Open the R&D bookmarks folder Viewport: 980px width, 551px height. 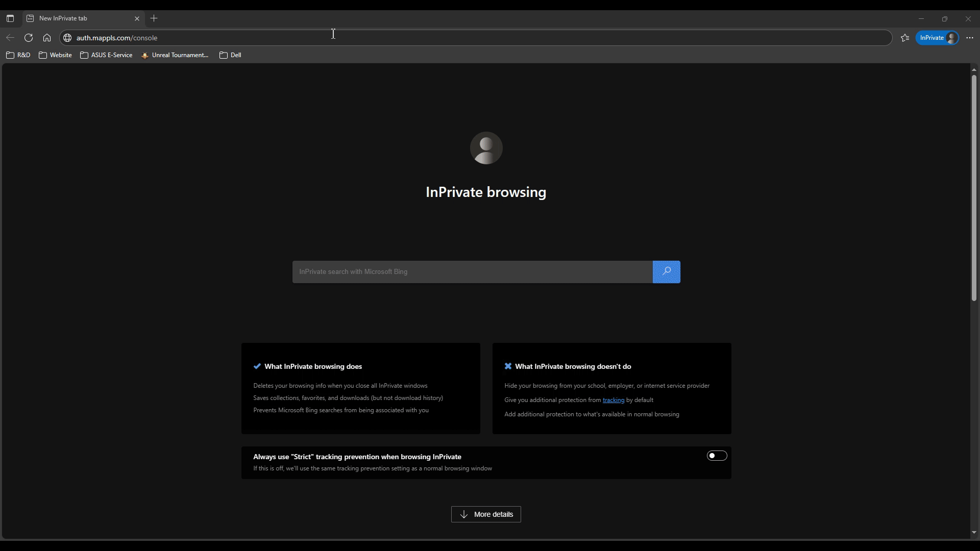(x=18, y=55)
